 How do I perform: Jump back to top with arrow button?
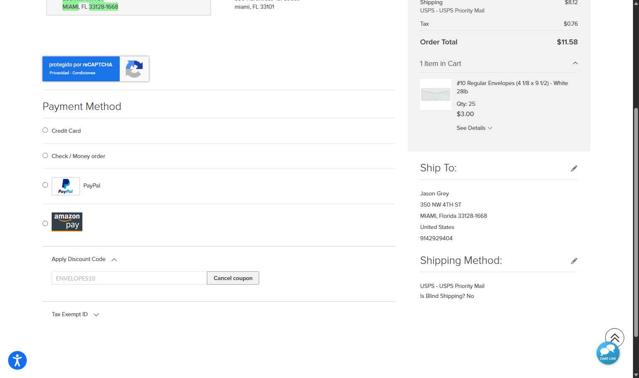point(615,337)
